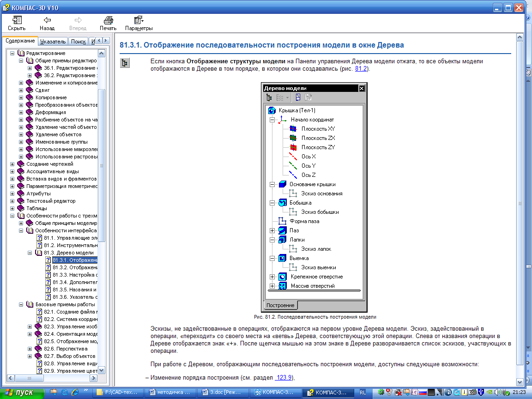The width and height of the screenshot is (532, 399).
Task: Go back with the Назад arrow icon
Action: (x=47, y=20)
